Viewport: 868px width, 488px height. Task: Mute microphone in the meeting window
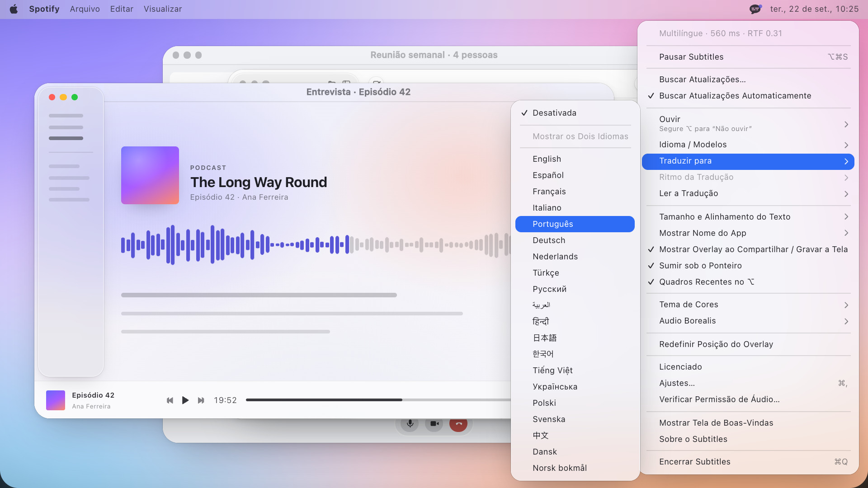tap(410, 423)
